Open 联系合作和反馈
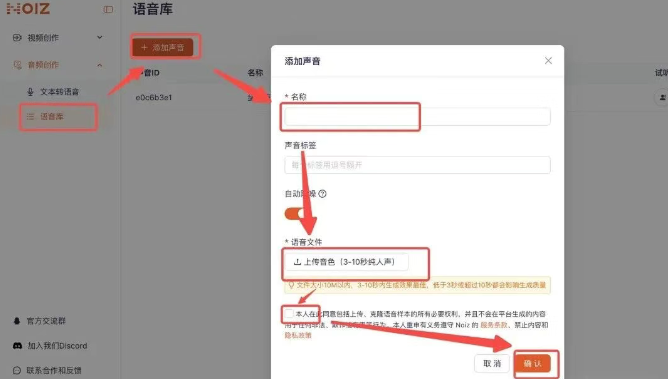This screenshot has width=668, height=379. pyautogui.click(x=54, y=370)
